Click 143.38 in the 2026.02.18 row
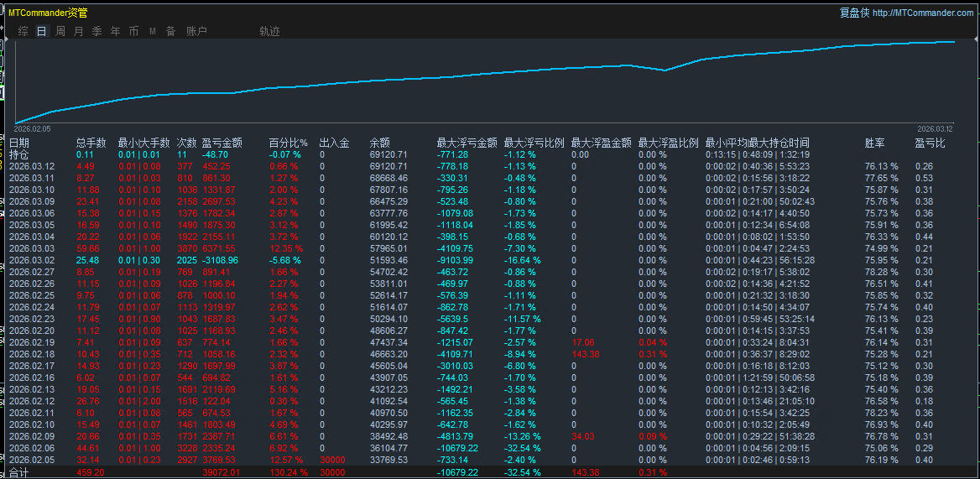 coord(585,354)
